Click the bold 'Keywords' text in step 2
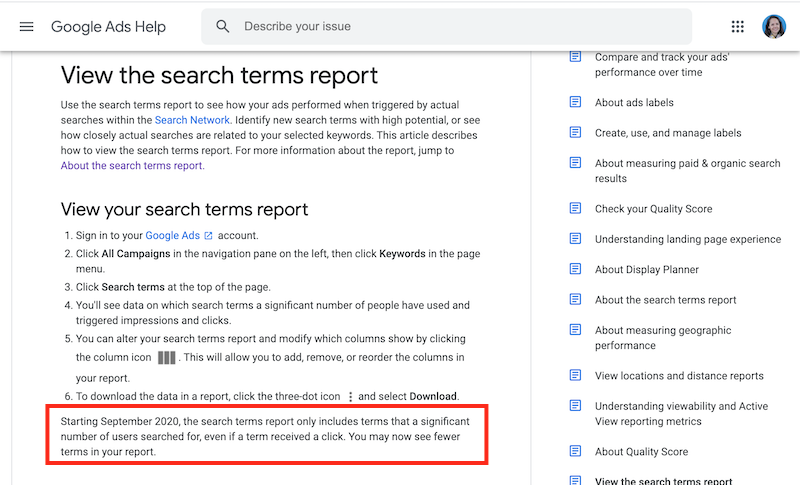 coord(402,253)
